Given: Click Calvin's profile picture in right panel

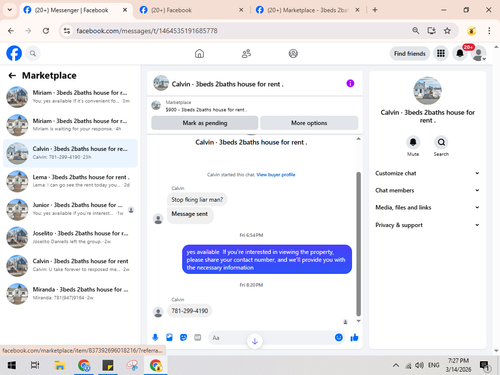Looking at the screenshot, I should [427, 90].
